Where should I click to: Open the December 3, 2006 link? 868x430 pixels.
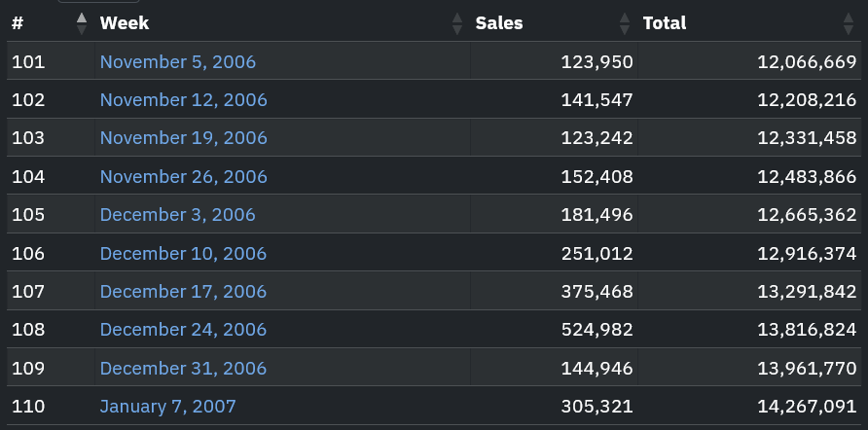177,215
